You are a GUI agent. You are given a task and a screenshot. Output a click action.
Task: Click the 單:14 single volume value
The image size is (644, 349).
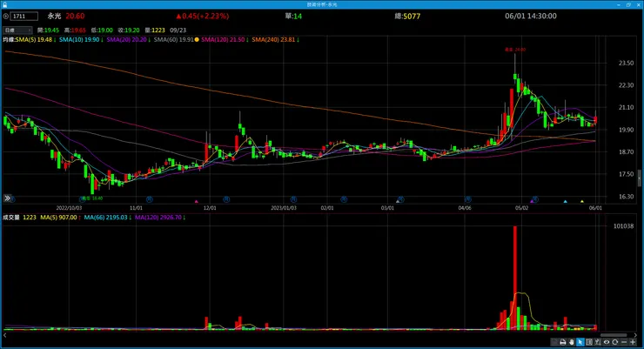(x=293, y=17)
